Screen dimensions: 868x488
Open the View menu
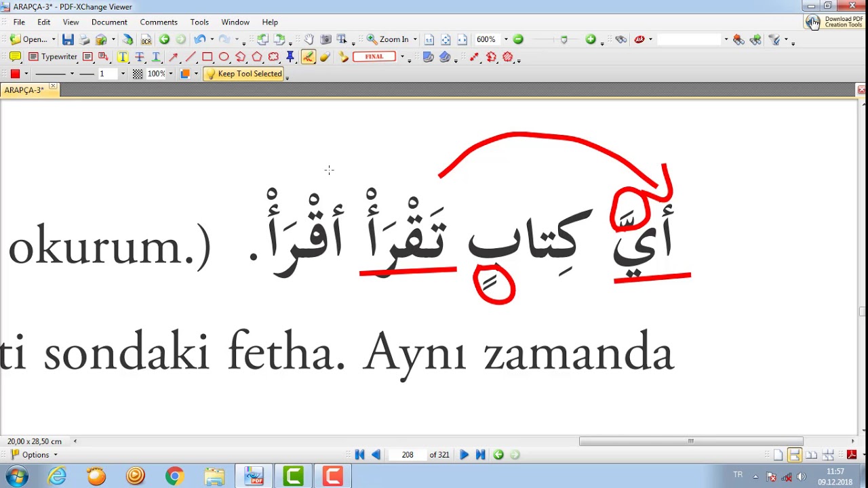(71, 22)
